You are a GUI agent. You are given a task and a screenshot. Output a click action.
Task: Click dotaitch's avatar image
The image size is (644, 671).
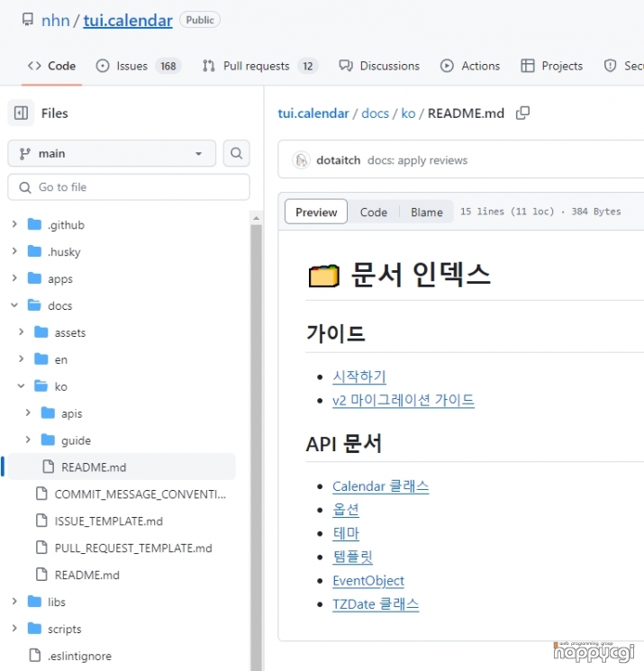301,160
